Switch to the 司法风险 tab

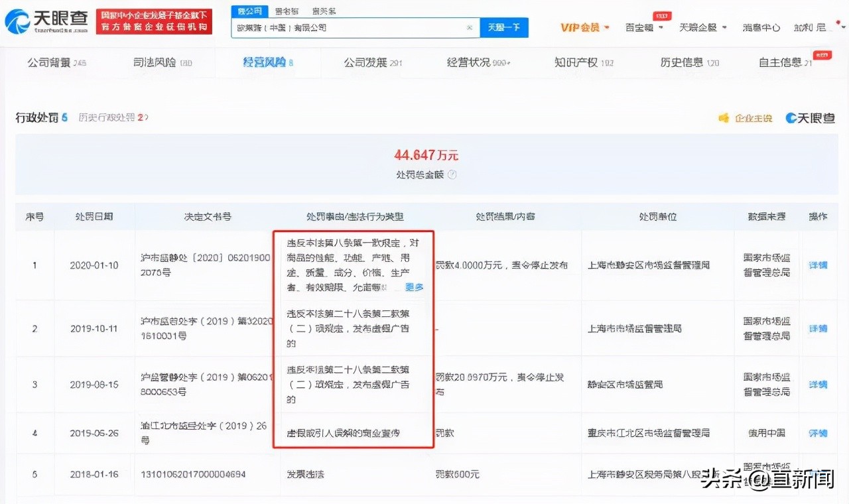(x=159, y=62)
